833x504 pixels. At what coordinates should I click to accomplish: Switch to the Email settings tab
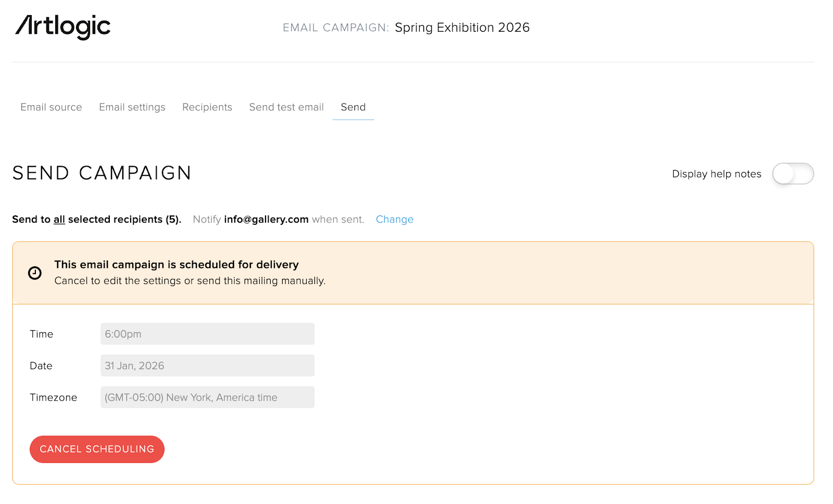132,107
